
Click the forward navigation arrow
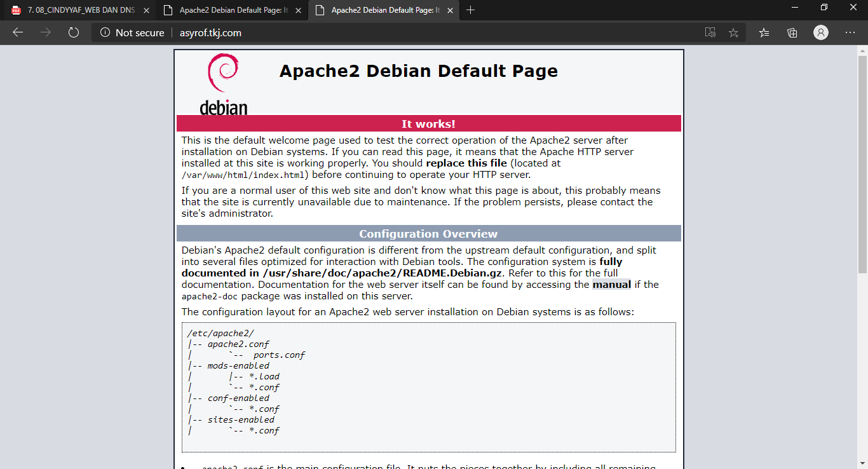click(x=46, y=32)
